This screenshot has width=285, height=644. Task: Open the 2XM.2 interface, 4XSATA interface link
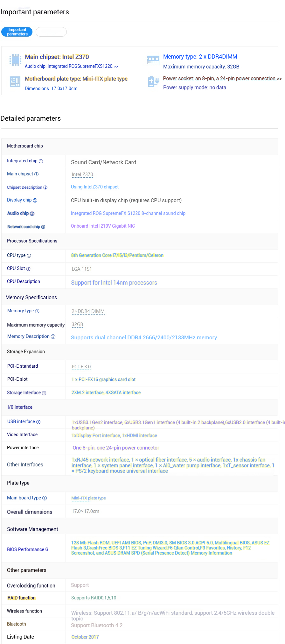point(106,393)
